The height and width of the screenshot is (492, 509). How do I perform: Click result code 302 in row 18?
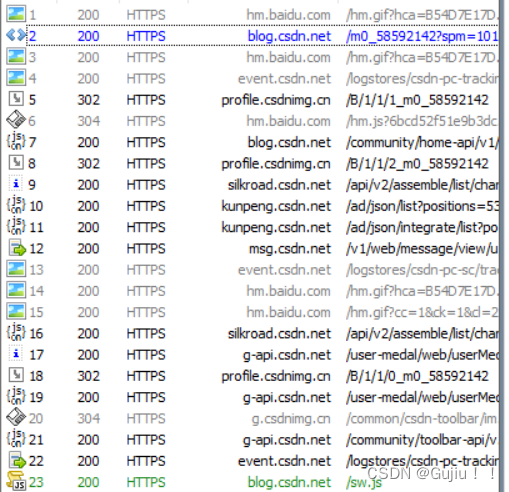tap(88, 376)
